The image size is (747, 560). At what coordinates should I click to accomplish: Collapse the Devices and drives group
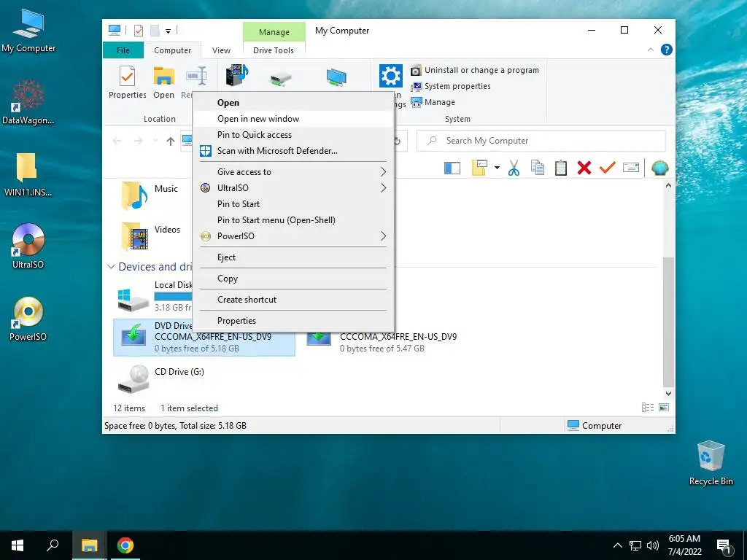(111, 267)
